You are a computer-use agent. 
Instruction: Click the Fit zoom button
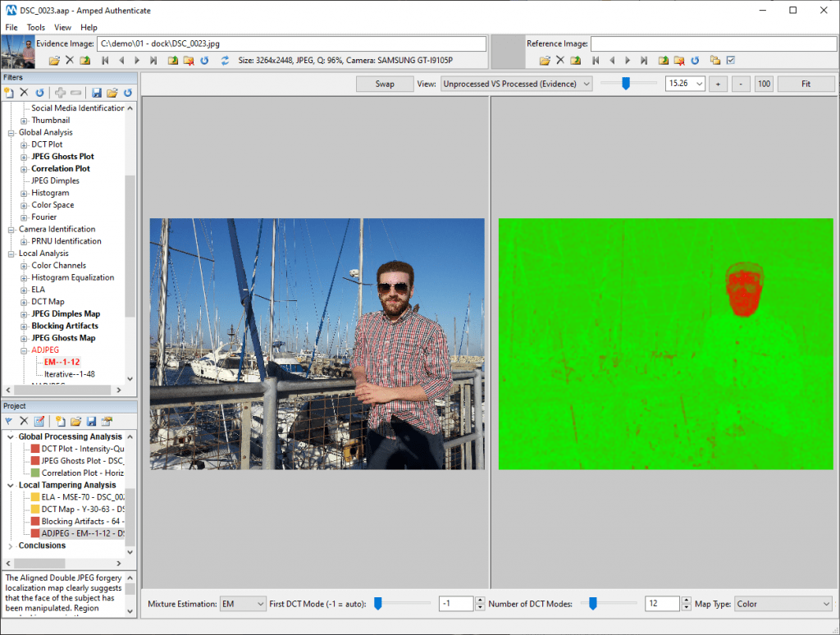pos(806,85)
